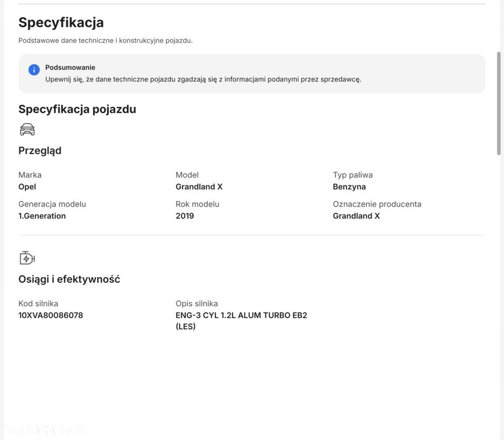Click the engine description ENG-3 CYL text
Viewport: 504px width, 440px height.
tap(241, 321)
